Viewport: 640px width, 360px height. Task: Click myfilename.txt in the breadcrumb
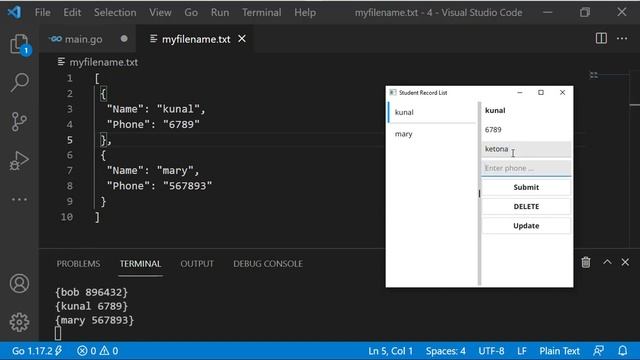[103, 62]
